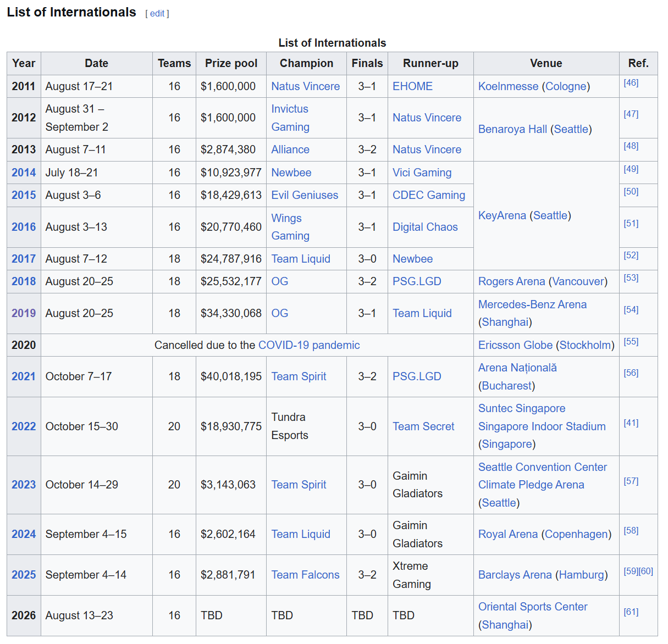Open the Seattle Convention Center link
Viewport: 668px width, 644px height.
543,467
